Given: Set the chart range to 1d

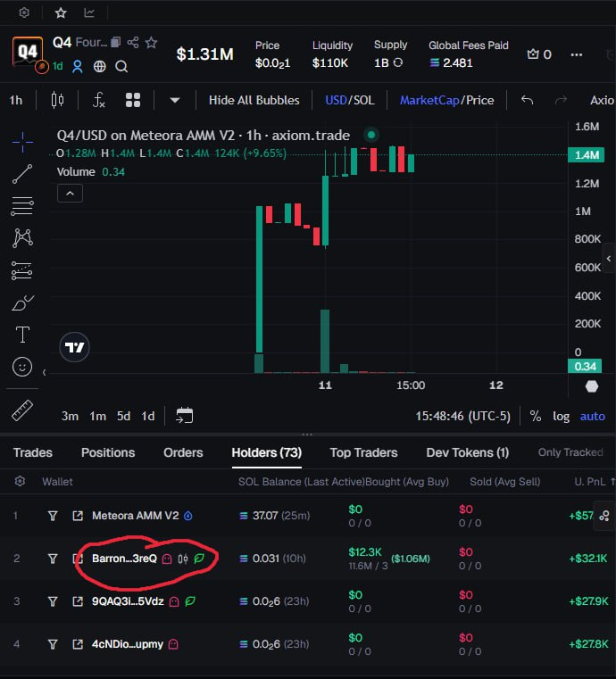Looking at the screenshot, I should pyautogui.click(x=147, y=416).
